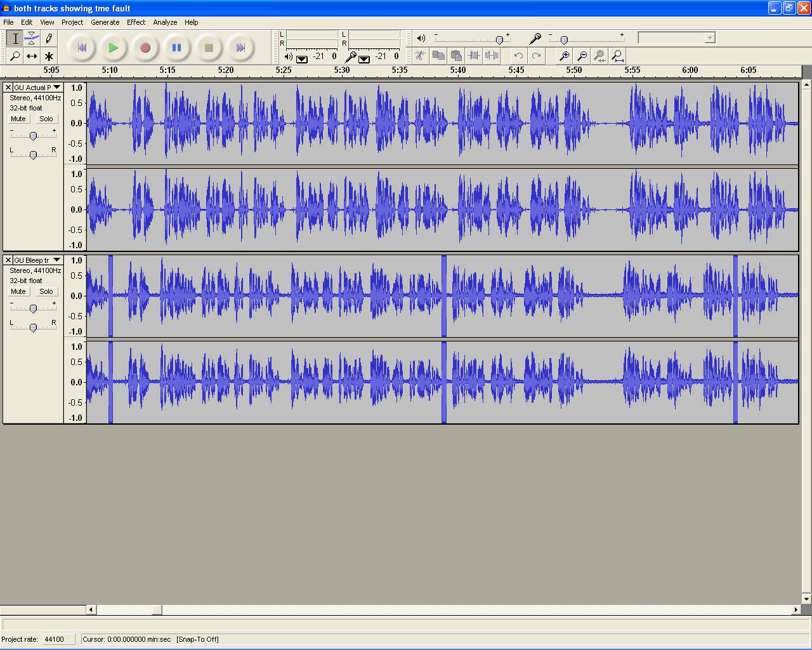Open GU Actual P track dropdown menu
Viewport: 812px width, 650px height.
pos(56,88)
